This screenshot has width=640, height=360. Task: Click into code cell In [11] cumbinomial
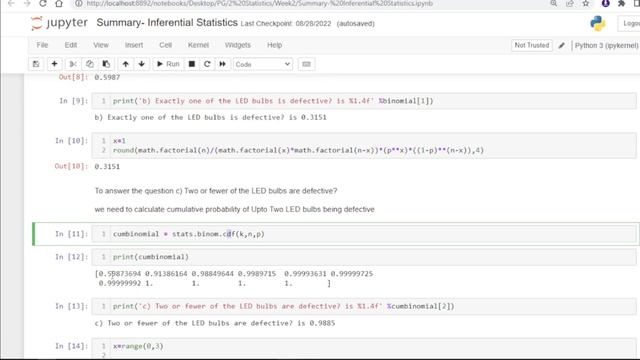(x=364, y=234)
